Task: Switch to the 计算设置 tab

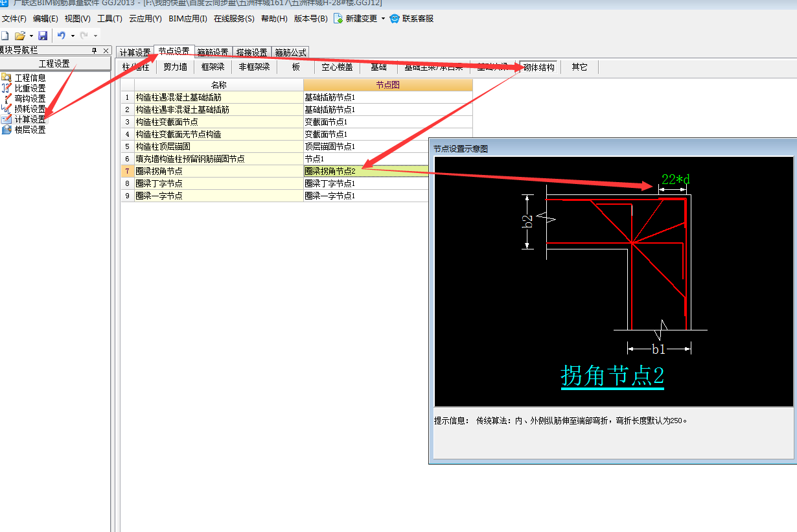Action: click(135, 52)
